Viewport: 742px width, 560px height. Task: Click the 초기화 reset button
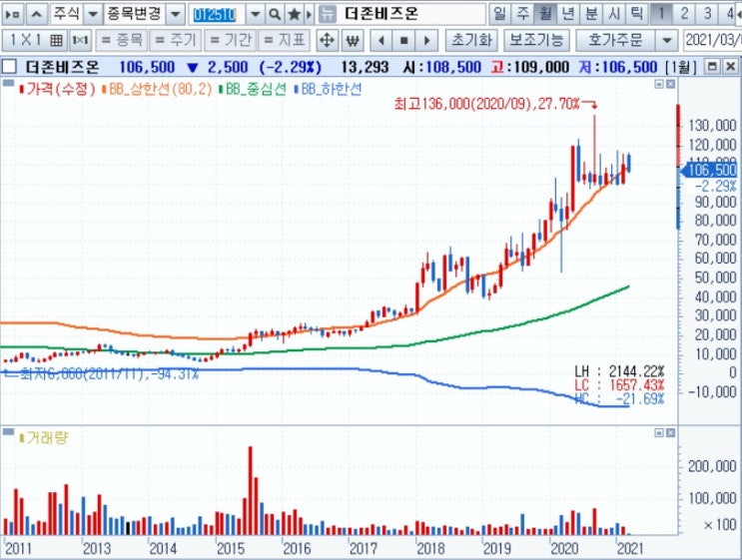pyautogui.click(x=471, y=40)
